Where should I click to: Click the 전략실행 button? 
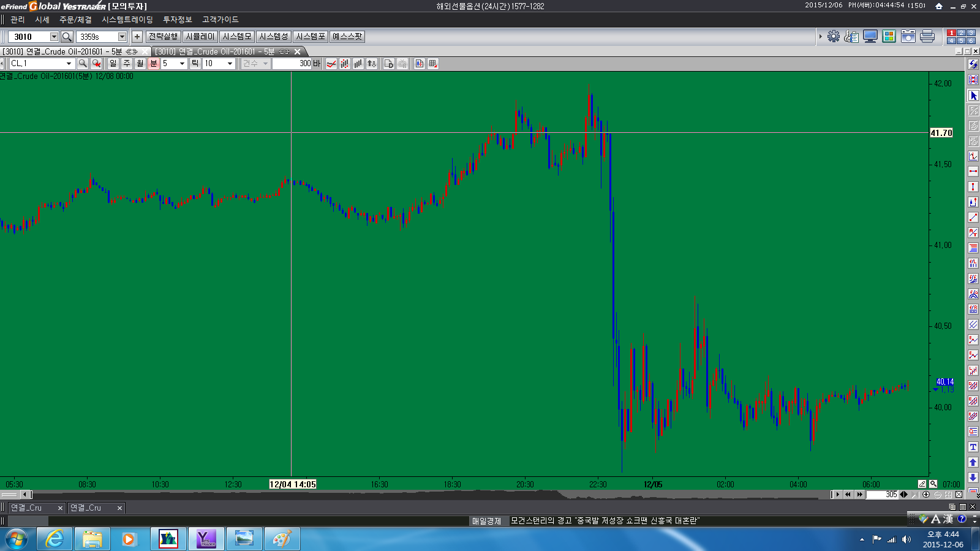tap(163, 37)
